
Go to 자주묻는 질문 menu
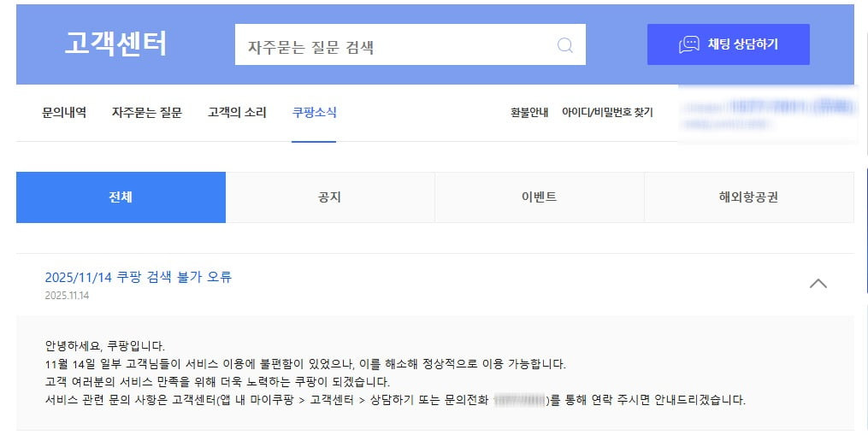(147, 112)
